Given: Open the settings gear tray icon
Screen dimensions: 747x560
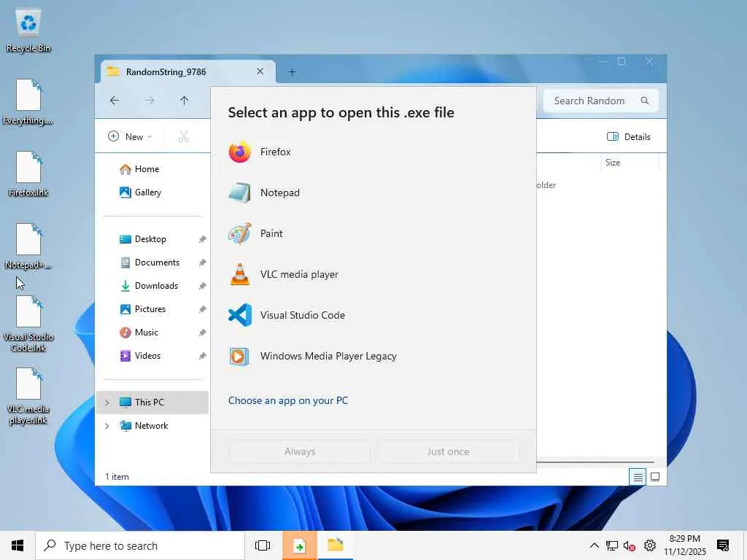Looking at the screenshot, I should coord(649,545).
